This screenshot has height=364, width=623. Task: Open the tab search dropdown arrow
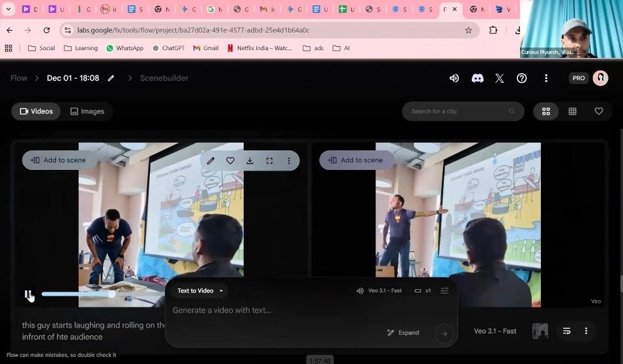coord(8,9)
